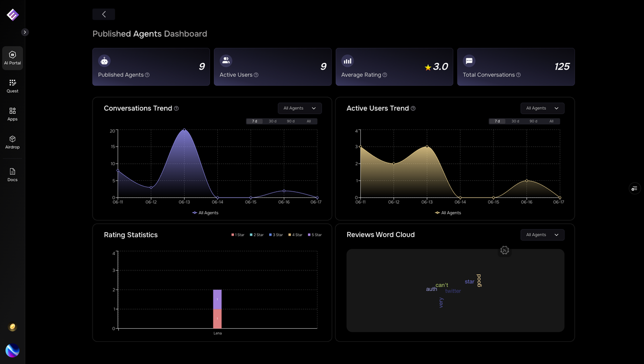Open All Agents dropdown in Active Users Trend
Screen dimensions: 644x364
coord(542,108)
